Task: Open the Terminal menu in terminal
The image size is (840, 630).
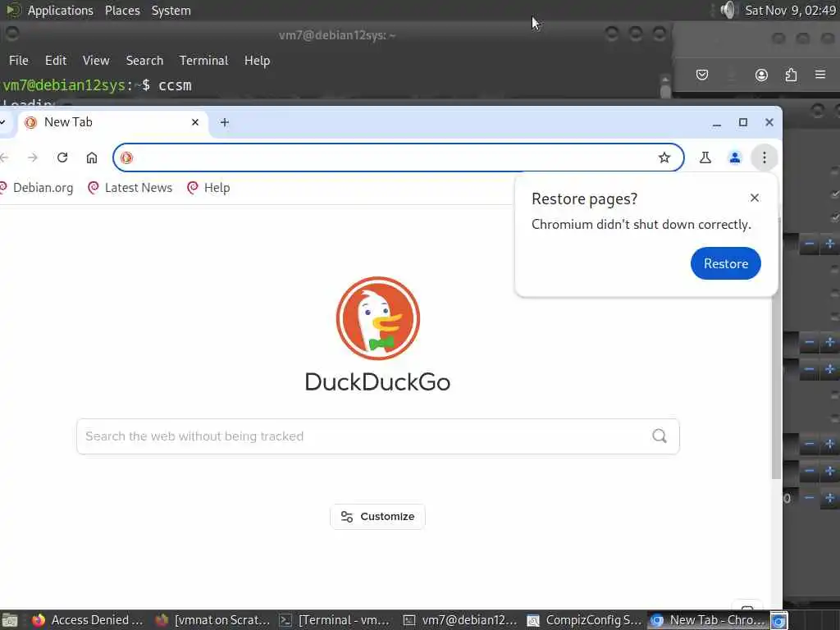Action: [203, 61]
